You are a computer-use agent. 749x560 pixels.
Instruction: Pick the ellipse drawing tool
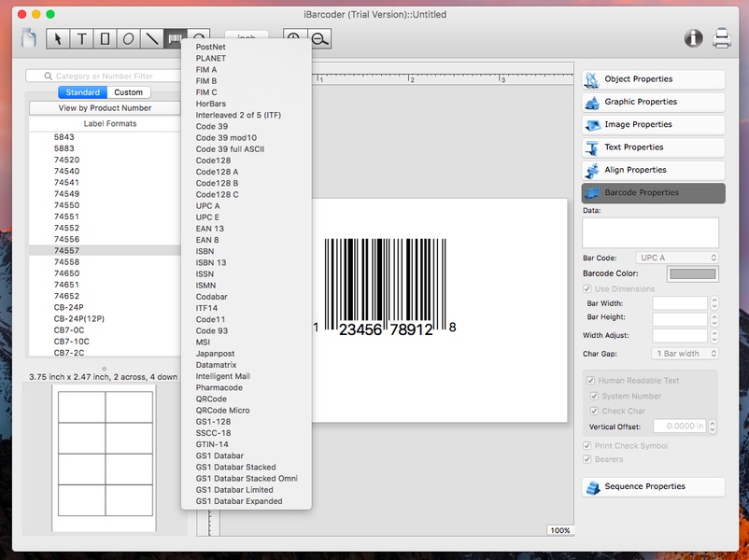(x=129, y=38)
